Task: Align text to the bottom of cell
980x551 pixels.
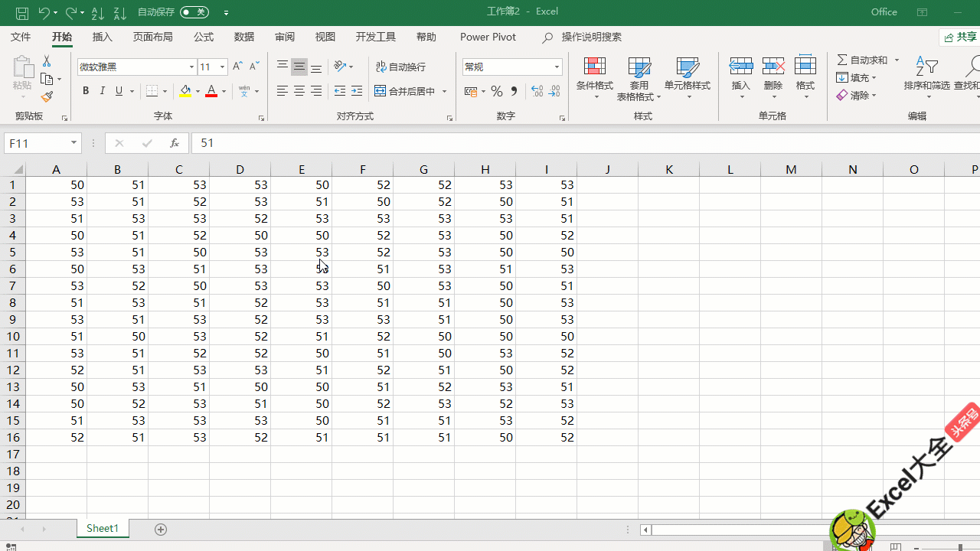Action: click(316, 67)
